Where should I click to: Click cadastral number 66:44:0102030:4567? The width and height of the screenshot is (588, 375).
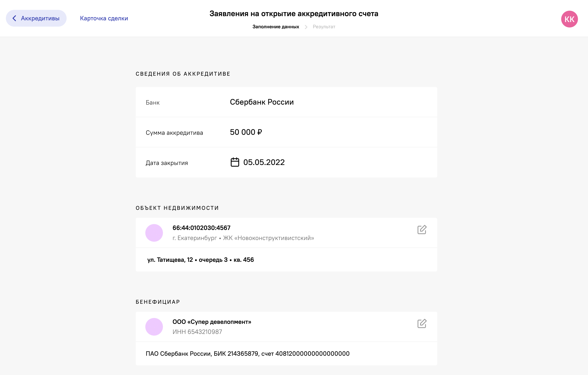coord(201,228)
